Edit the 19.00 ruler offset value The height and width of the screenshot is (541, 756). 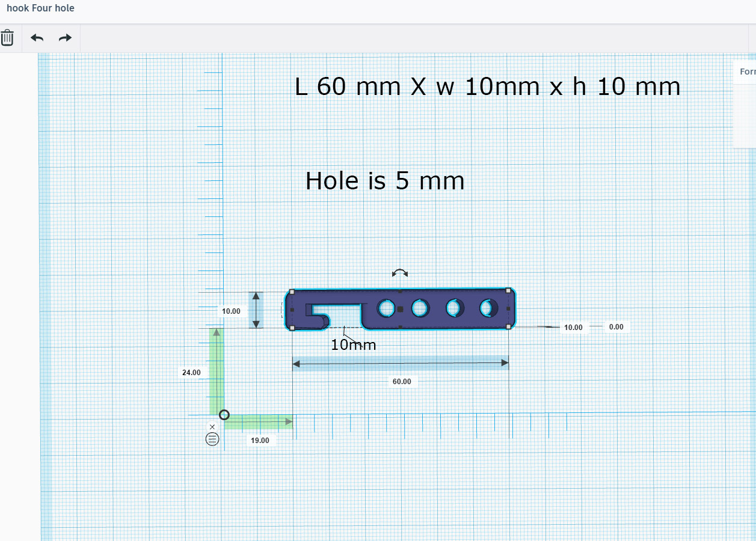coord(260,441)
